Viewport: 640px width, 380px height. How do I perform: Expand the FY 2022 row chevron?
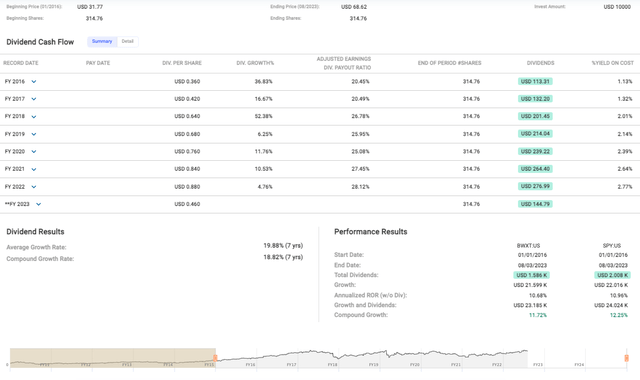[x=34, y=187]
